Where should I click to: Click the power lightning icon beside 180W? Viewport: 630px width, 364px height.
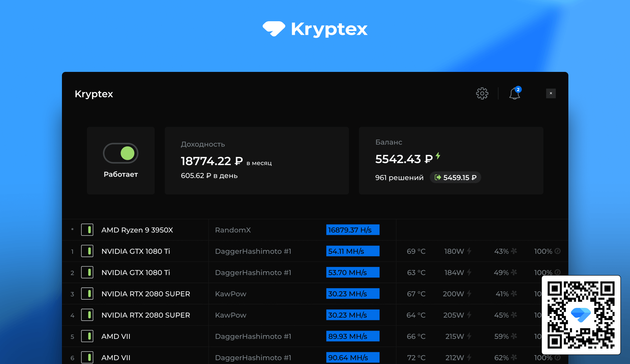pos(469,251)
